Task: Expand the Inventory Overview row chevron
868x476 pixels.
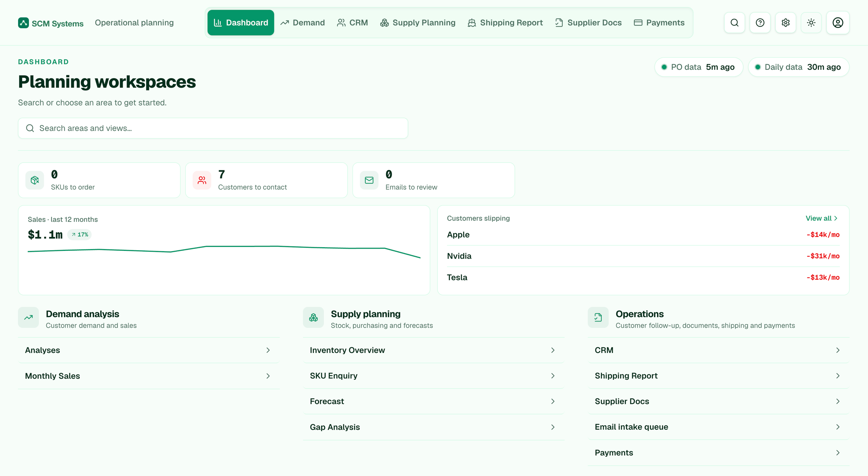Action: 553,350
